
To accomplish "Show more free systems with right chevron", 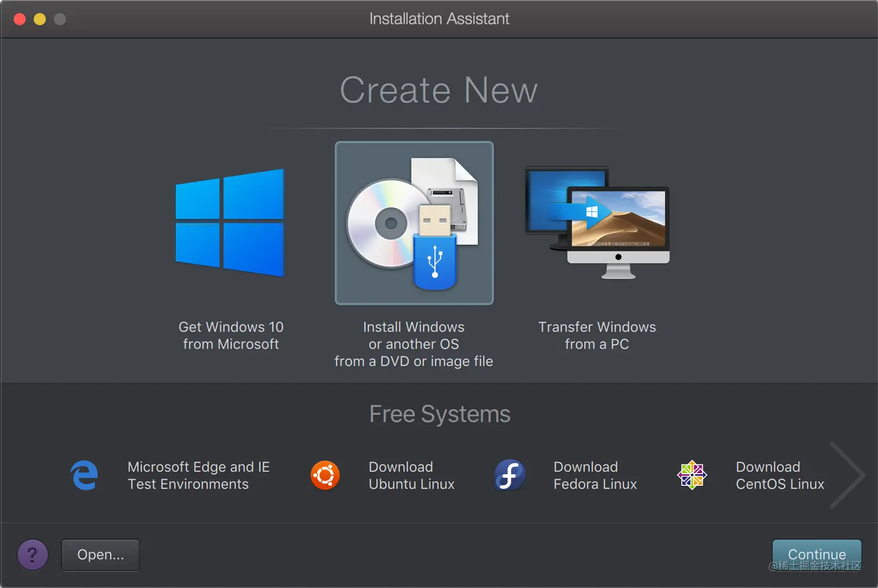I will [848, 475].
